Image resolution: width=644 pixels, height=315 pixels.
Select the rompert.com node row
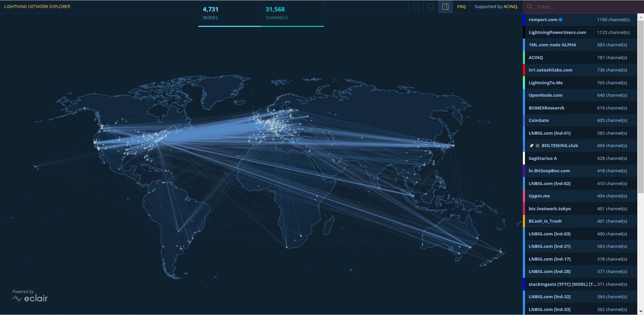580,19
